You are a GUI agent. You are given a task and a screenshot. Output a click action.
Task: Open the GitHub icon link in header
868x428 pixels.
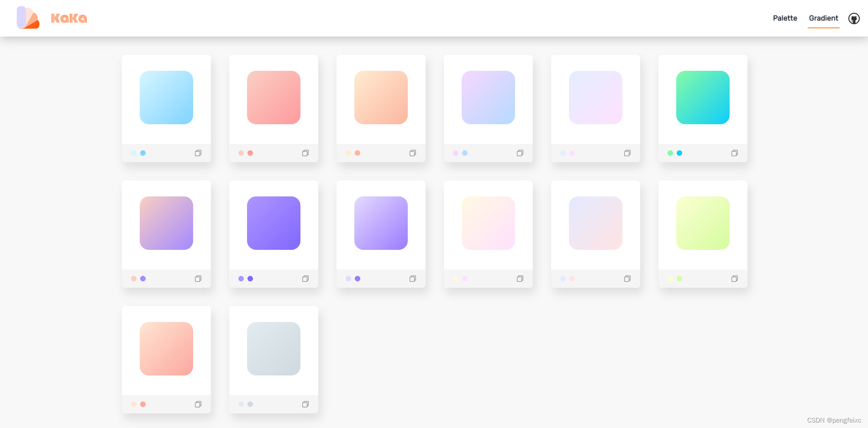tap(854, 18)
